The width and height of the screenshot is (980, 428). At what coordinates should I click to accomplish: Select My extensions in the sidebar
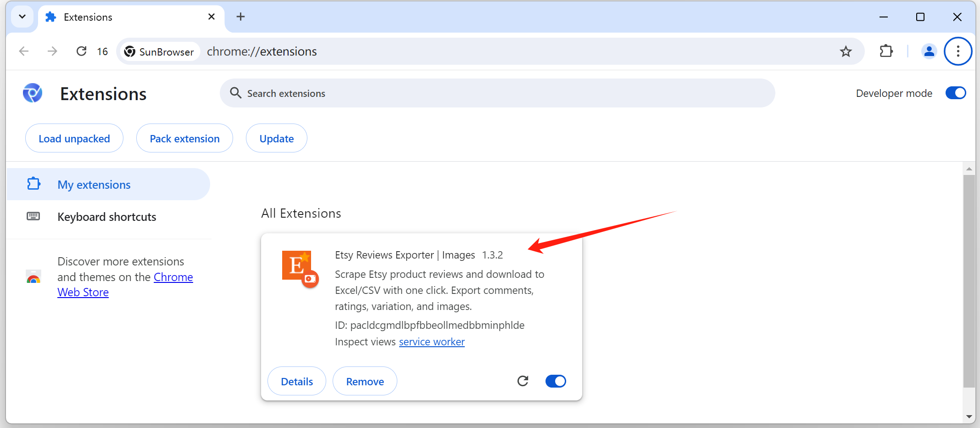point(94,185)
